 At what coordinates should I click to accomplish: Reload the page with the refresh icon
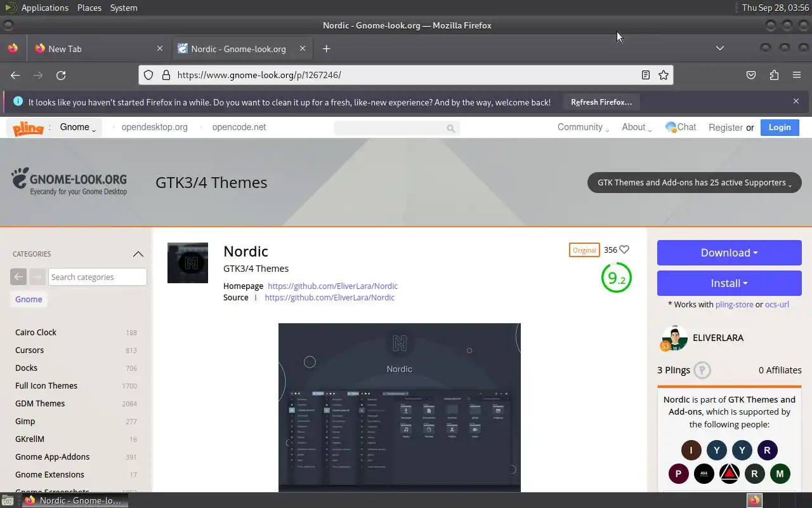click(x=61, y=75)
